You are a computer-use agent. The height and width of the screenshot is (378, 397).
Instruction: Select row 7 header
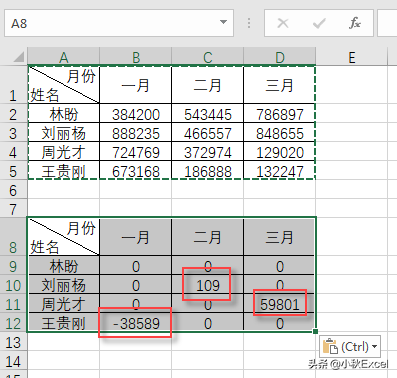[x=13, y=208]
